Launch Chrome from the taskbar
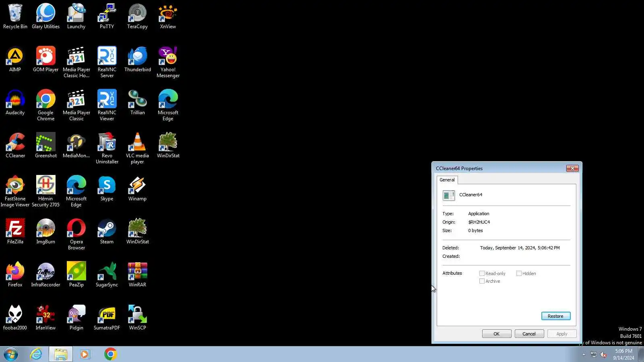The width and height of the screenshot is (644, 362). (110, 354)
